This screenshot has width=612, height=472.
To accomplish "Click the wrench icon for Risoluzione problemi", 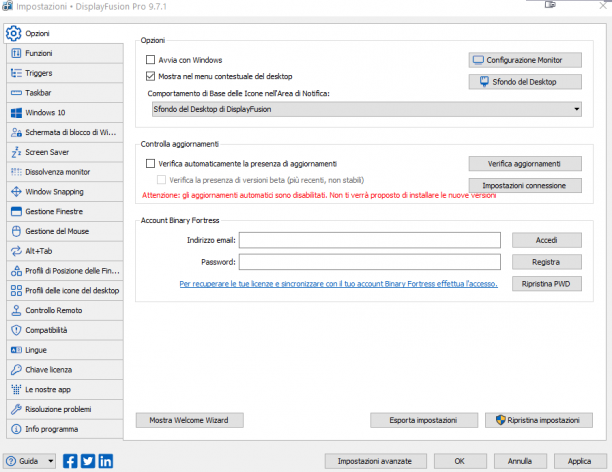I will pos(16,409).
